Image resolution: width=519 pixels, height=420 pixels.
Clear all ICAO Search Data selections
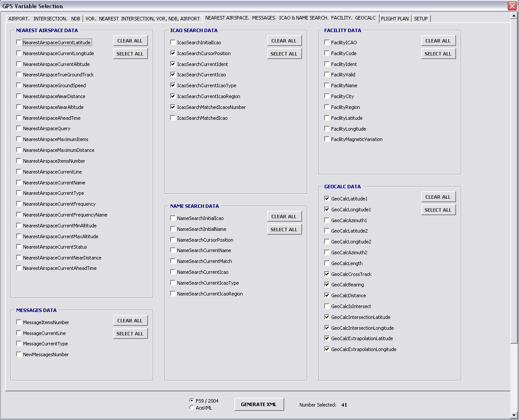[x=284, y=41]
